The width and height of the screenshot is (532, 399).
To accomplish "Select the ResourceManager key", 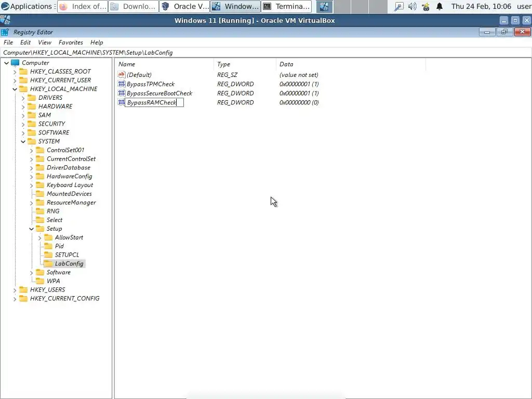I will tap(71, 203).
